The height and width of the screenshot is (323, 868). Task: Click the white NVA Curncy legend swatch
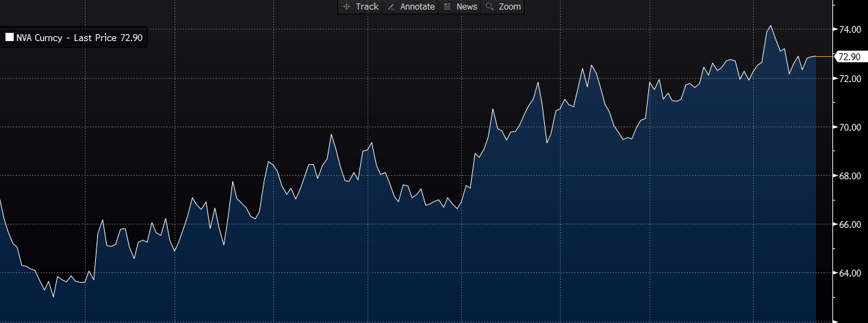(x=10, y=38)
